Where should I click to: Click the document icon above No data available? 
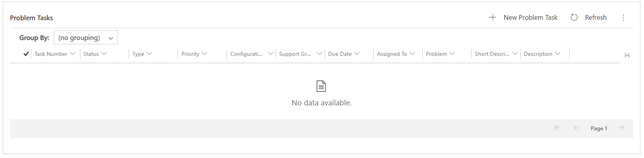[x=321, y=86]
